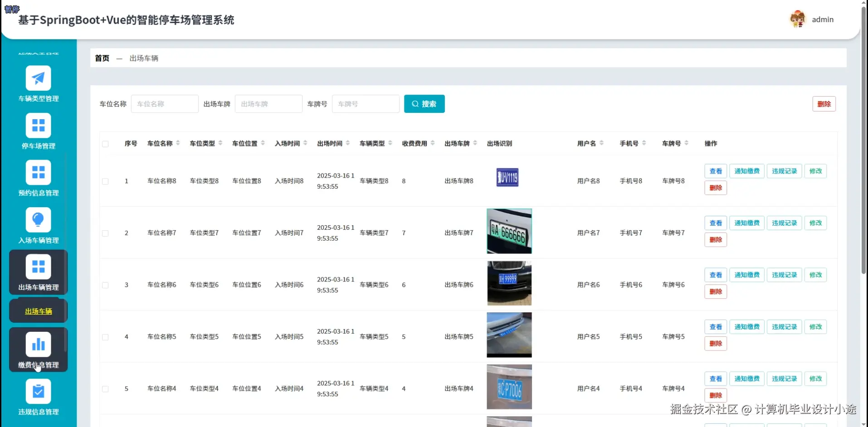This screenshot has height=427, width=868.
Task: Click 通知缴费 for row 车位名称7
Action: 747,223
